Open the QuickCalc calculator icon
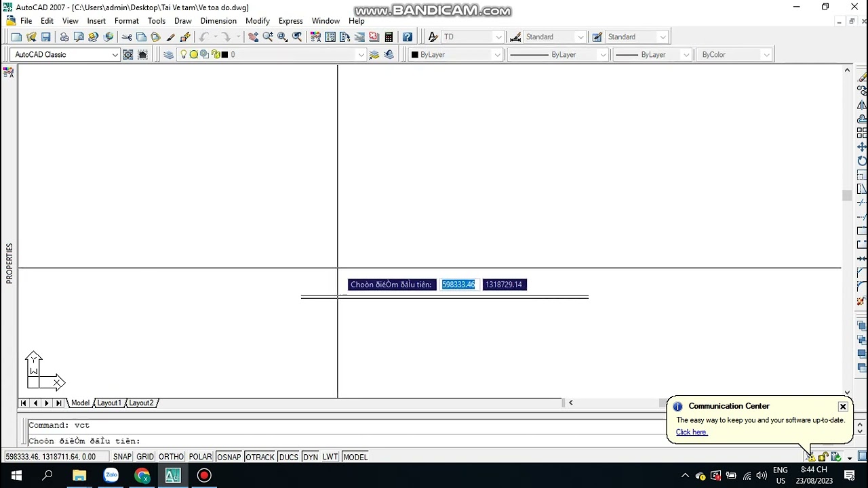Screen dimensions: 868x488 tap(389, 37)
